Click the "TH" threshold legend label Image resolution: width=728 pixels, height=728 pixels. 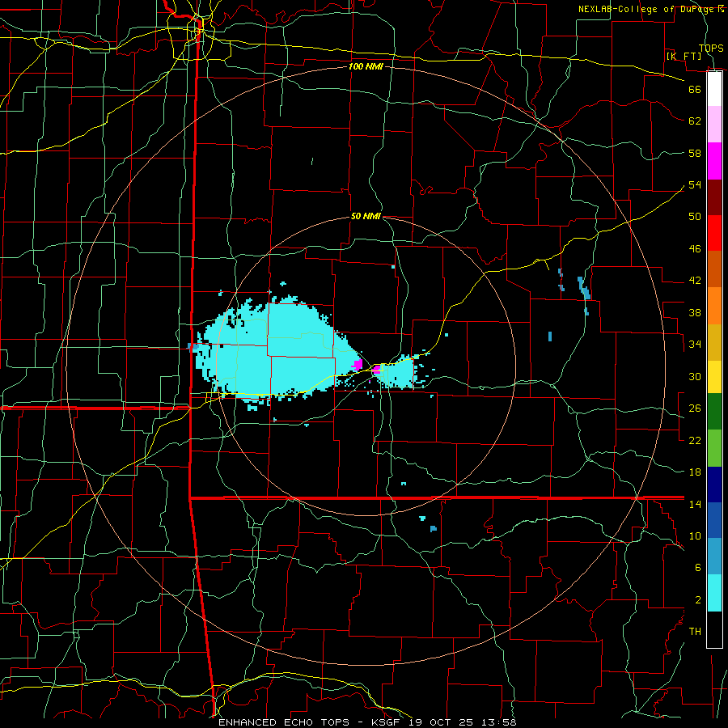click(695, 632)
